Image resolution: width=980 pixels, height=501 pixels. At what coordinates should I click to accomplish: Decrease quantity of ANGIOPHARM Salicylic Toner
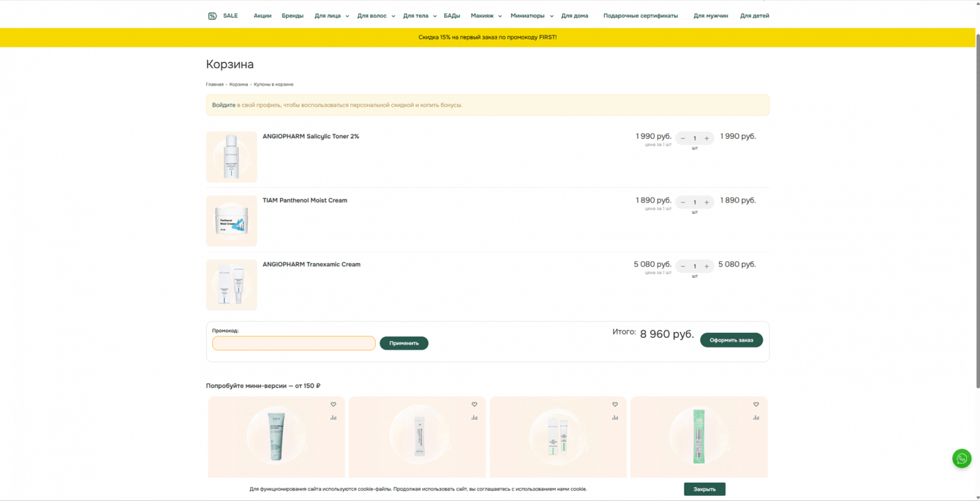pyautogui.click(x=683, y=138)
